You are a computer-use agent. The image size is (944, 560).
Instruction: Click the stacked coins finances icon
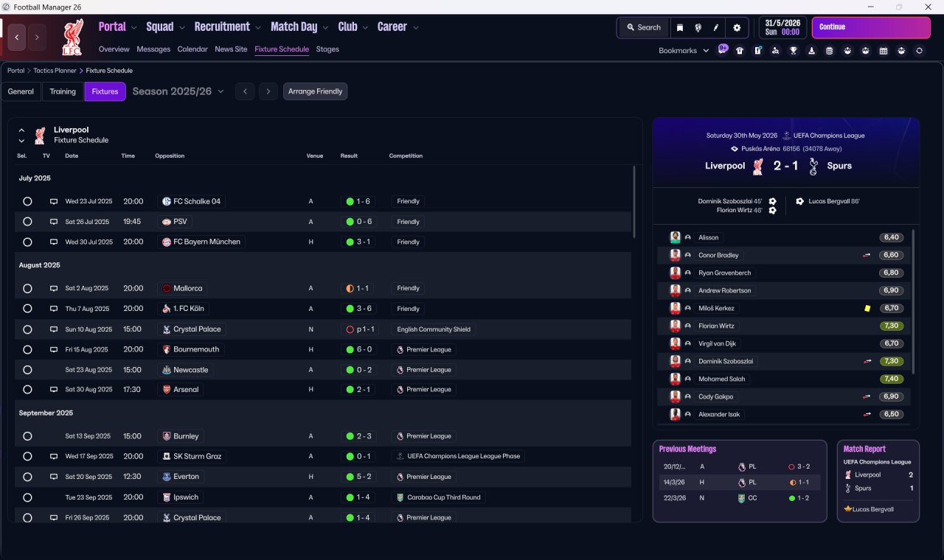tap(830, 51)
